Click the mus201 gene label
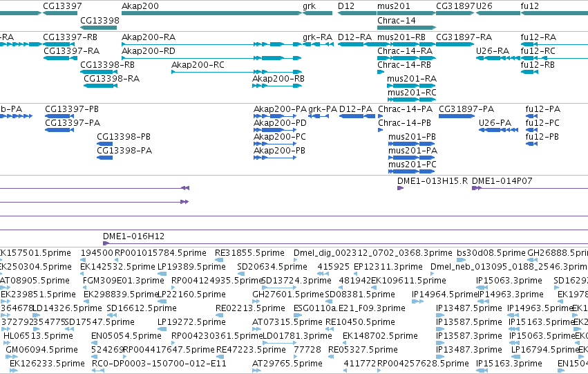The width and height of the screenshot is (588, 374). 394,6
